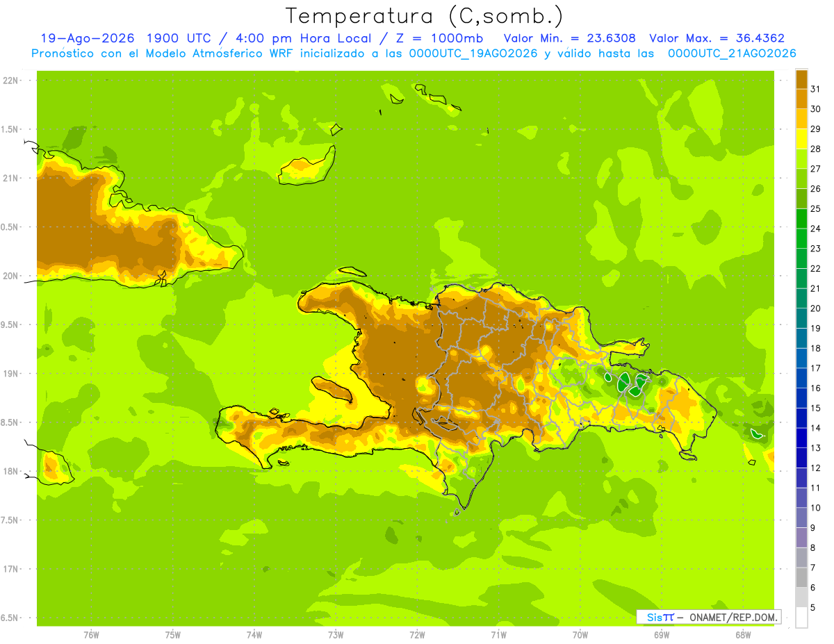Select the date text 19-Ago-2026
This screenshot has height=644, width=834.
[x=86, y=38]
